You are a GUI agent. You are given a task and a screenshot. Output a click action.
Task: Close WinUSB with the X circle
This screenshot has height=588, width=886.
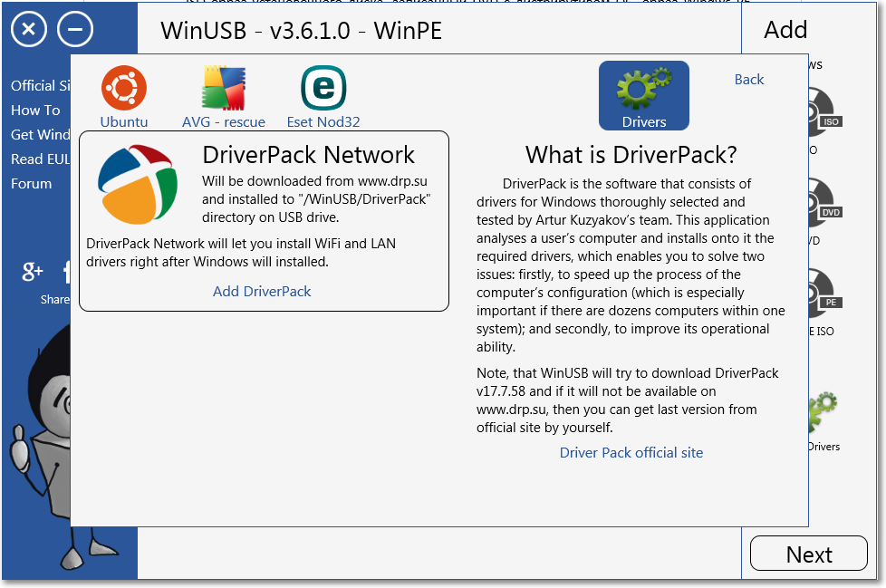tap(29, 29)
